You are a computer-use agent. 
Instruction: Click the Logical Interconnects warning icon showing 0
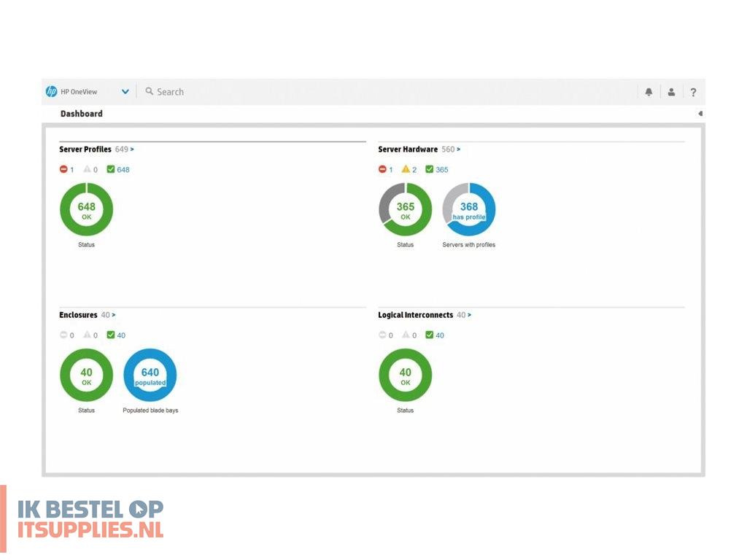coord(406,335)
